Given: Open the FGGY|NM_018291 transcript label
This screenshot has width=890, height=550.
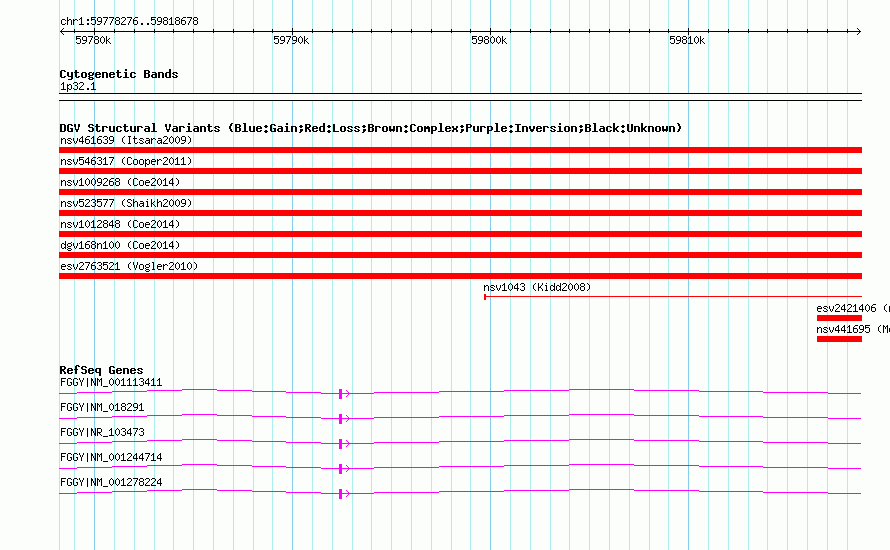Looking at the screenshot, I should (x=102, y=408).
